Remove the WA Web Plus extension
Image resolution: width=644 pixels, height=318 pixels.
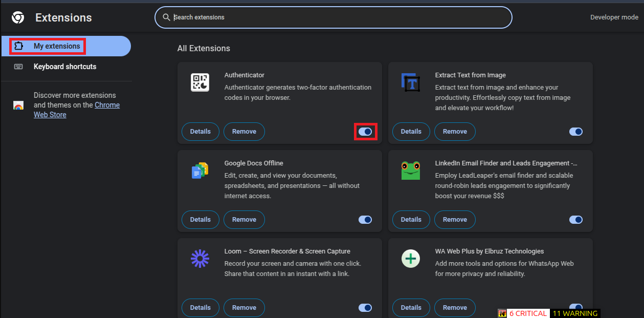click(x=455, y=308)
